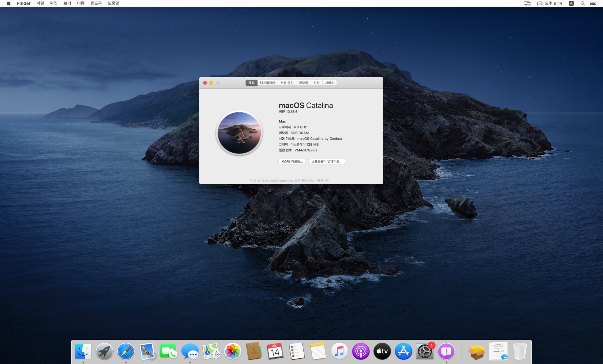
Task: Open Safari browser in the Dock
Action: pyautogui.click(x=126, y=351)
